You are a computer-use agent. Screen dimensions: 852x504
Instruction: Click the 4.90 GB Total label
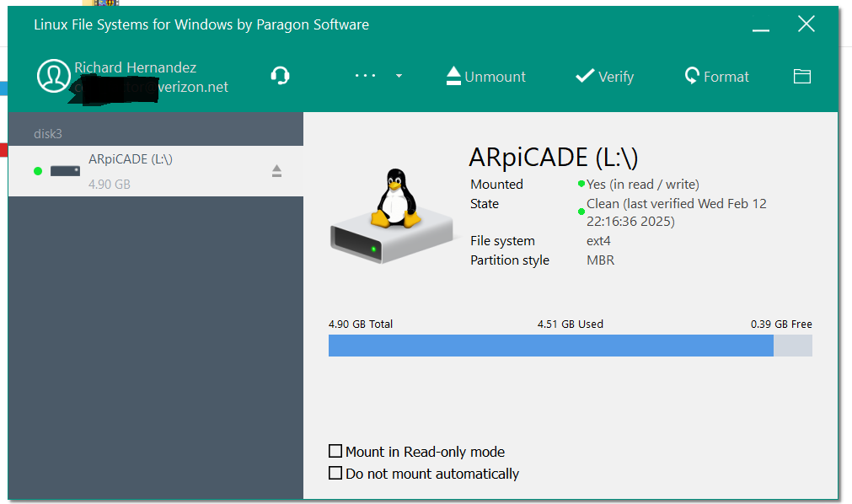(x=360, y=324)
